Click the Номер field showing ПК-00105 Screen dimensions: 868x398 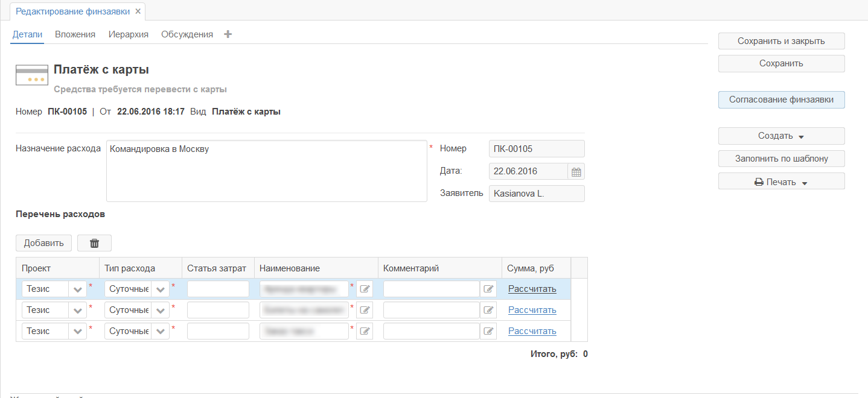(537, 149)
